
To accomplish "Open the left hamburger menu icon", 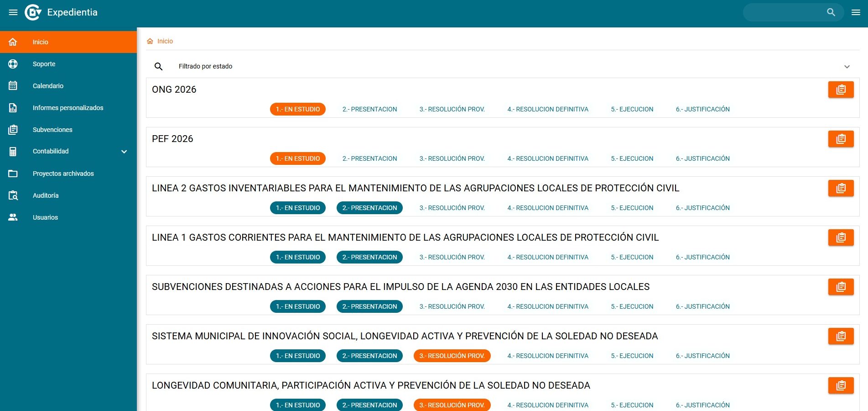I will 13,12.
